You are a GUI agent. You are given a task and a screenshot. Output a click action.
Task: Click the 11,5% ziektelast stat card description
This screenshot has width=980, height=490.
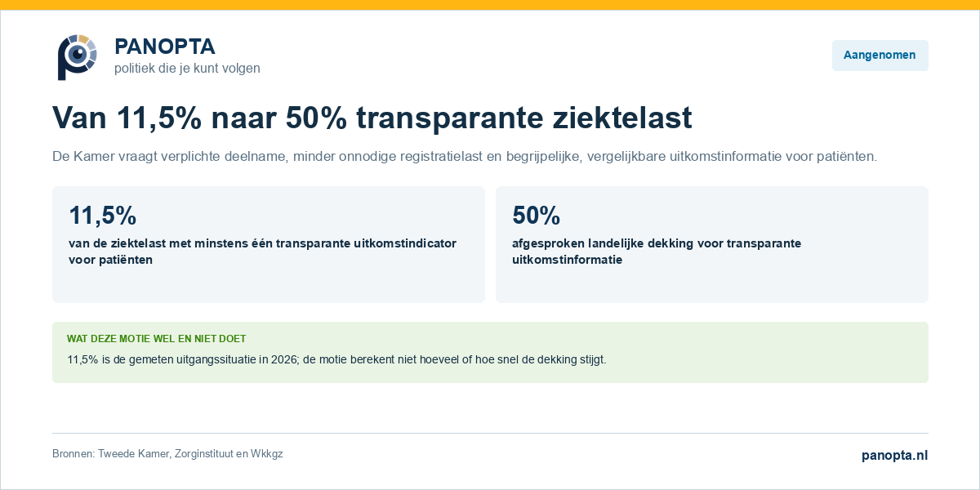click(262, 252)
